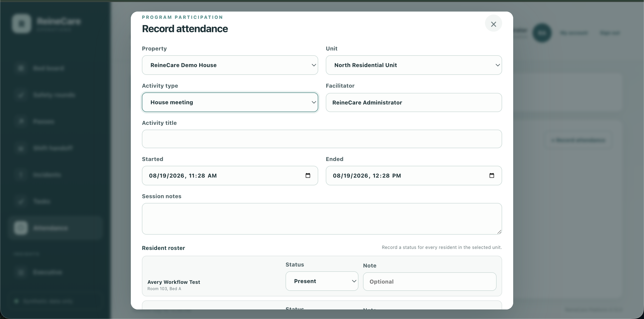644x319 pixels.
Task: Click the "Activity type" label
Action: [x=160, y=86]
